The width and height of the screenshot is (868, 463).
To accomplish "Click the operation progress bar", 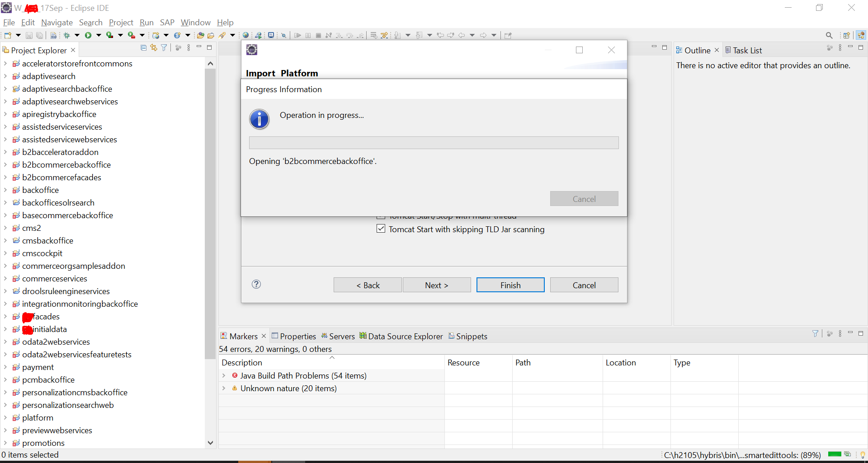I will [x=434, y=143].
